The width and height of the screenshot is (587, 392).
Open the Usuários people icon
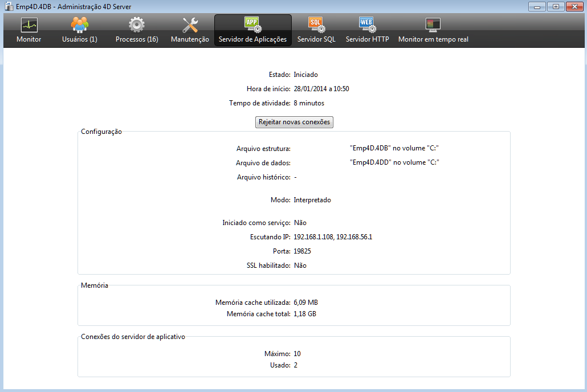pyautogui.click(x=79, y=25)
